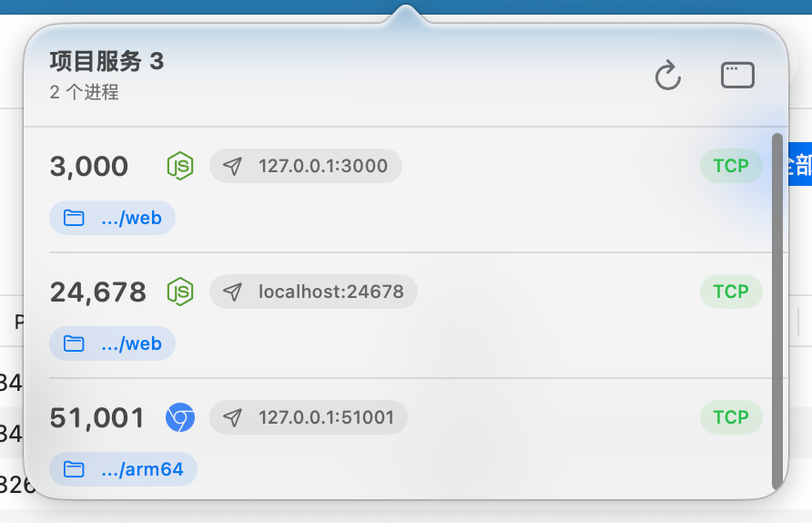
Task: Open the .../web folder under port 24,678
Action: point(112,344)
